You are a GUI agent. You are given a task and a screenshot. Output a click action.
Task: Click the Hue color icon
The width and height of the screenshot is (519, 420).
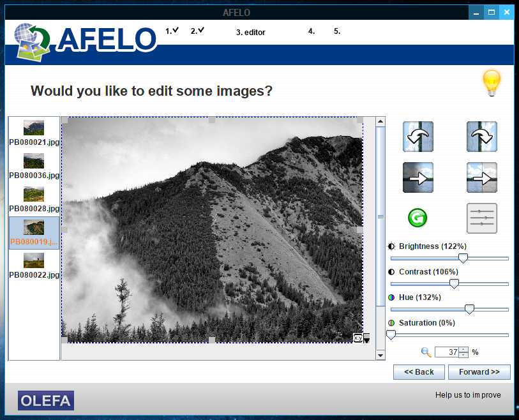(391, 297)
